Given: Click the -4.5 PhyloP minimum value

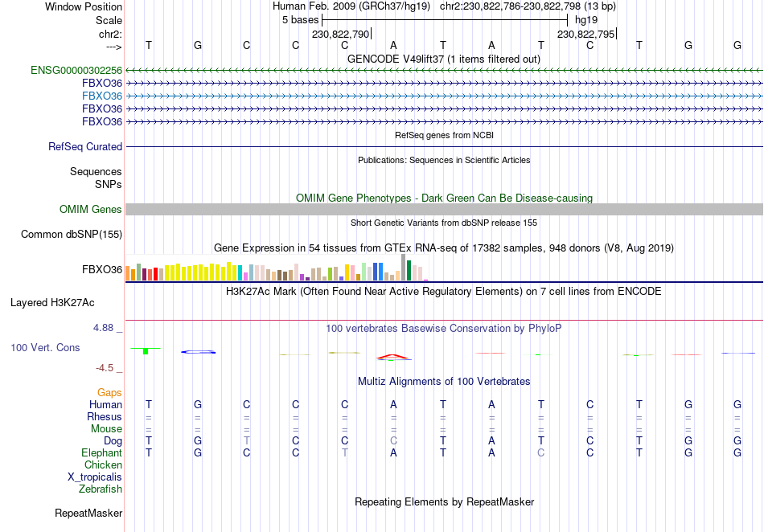Looking at the screenshot, I should click(x=105, y=368).
